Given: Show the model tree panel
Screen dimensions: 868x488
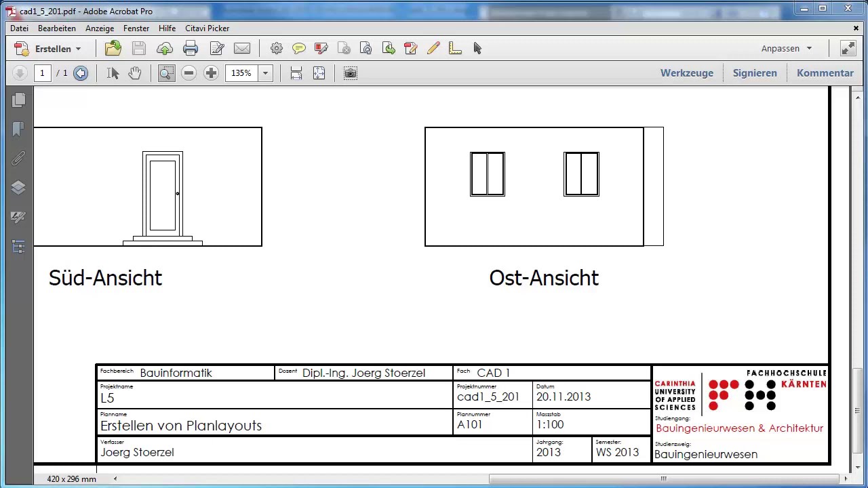Looking at the screenshot, I should pos(18,247).
